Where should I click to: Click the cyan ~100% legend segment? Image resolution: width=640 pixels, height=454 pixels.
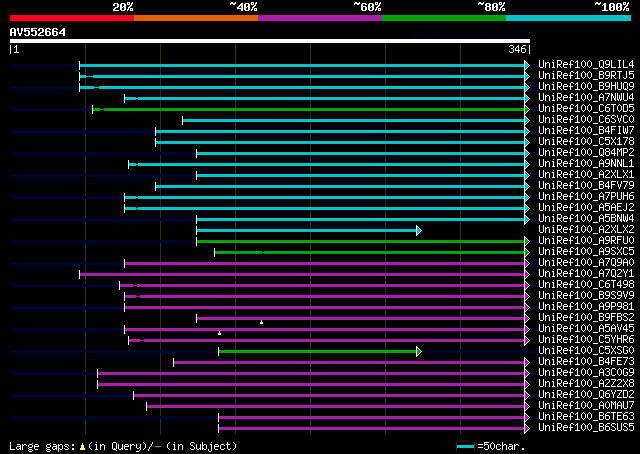point(569,18)
